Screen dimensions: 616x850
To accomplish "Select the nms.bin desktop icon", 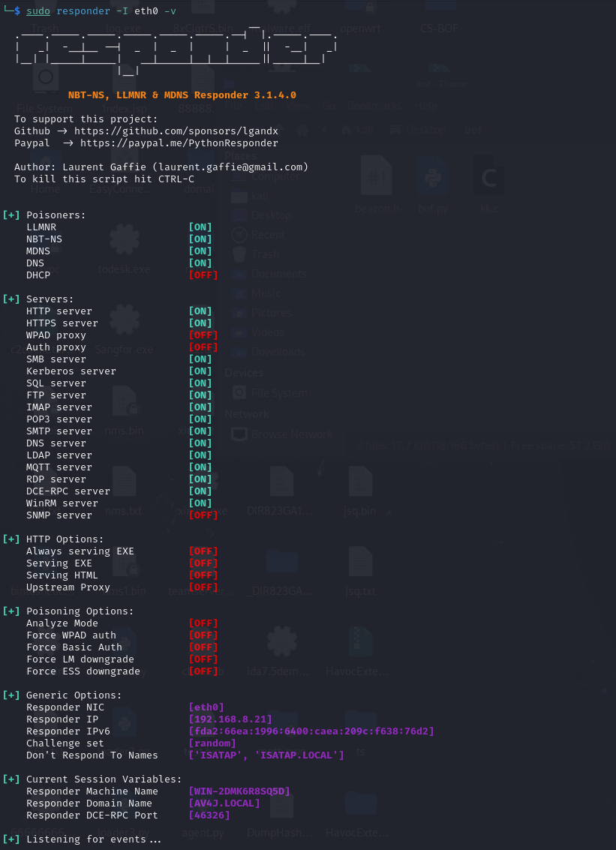I will point(125,410).
